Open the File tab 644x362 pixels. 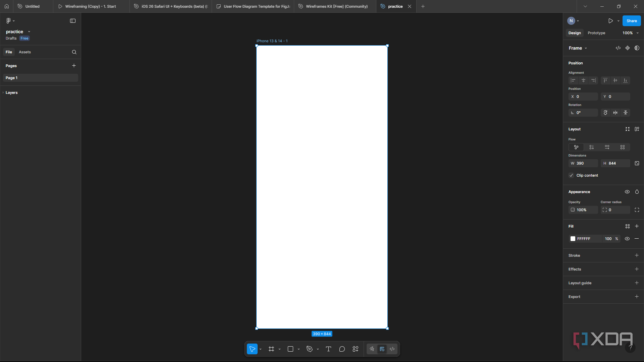click(x=9, y=52)
